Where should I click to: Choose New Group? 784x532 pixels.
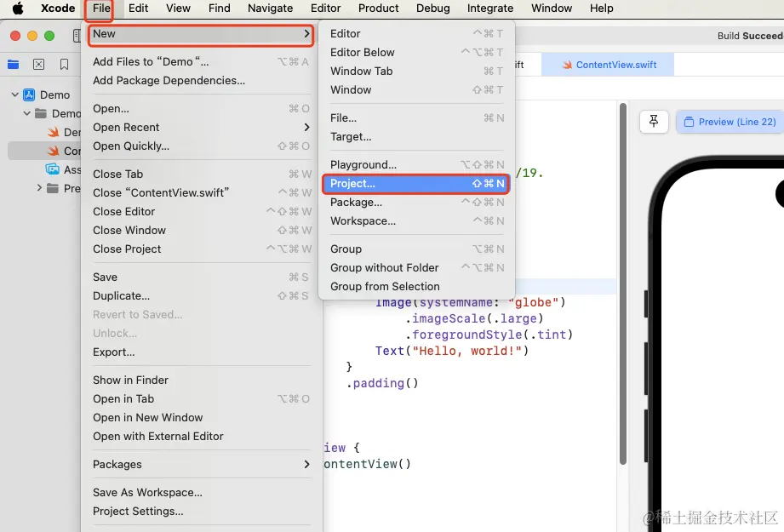416,249
